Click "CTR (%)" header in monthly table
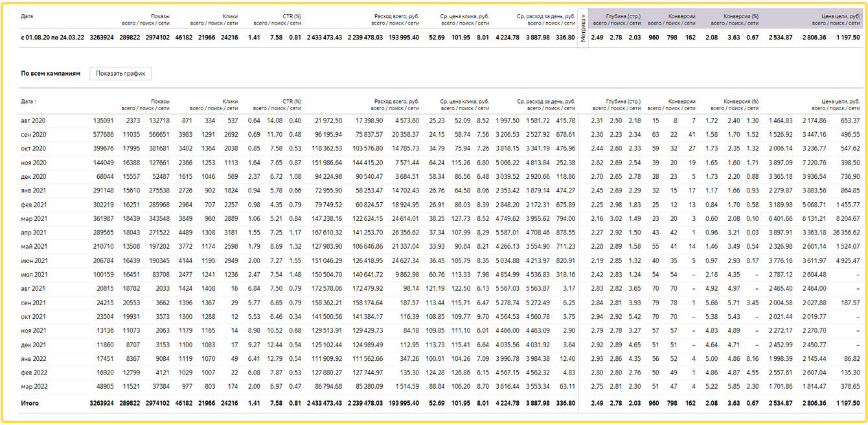 (291, 102)
